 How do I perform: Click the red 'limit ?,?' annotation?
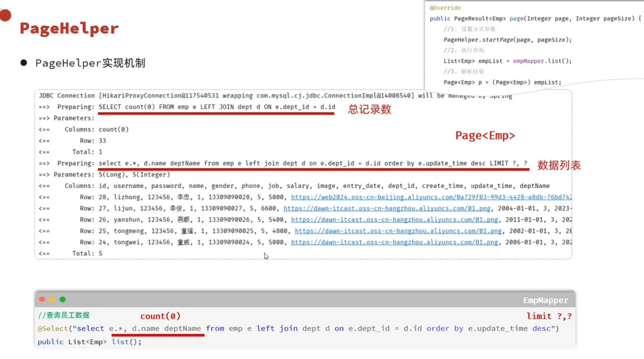point(549,316)
